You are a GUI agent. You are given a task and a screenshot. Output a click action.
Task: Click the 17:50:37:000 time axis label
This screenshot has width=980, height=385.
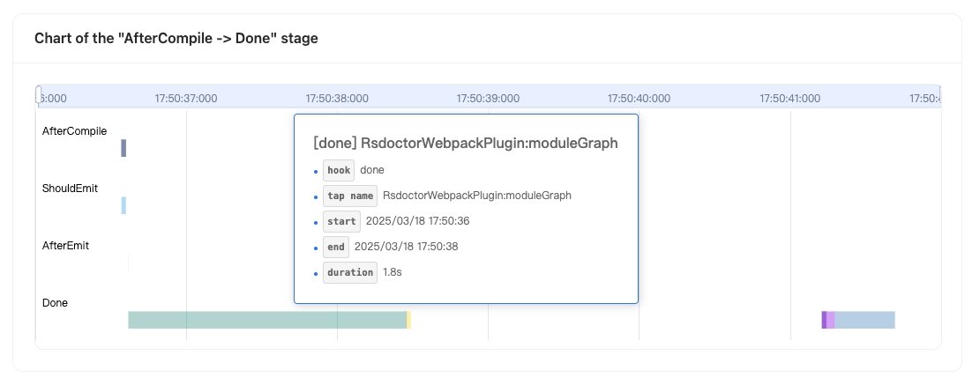pos(186,99)
